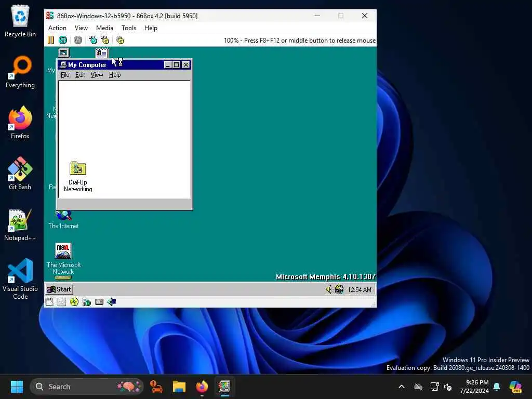Close the My Computer window

coord(186,64)
